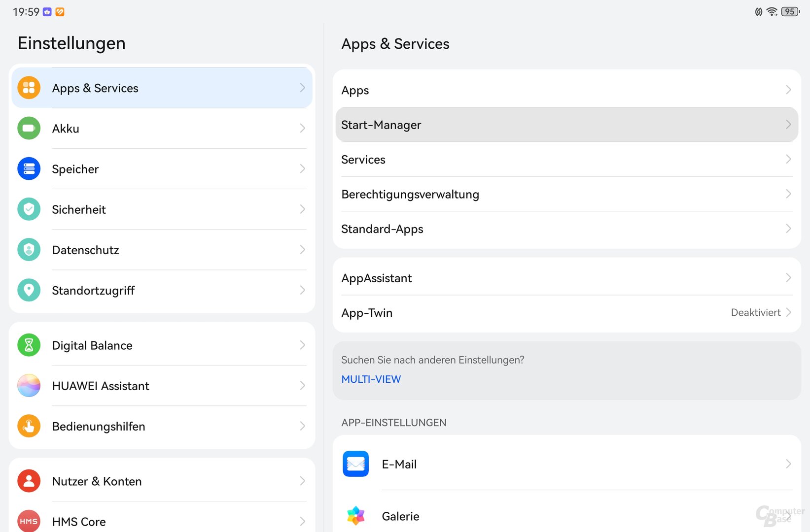
Task: Tap the battery level indicator 95
Action: (790, 11)
